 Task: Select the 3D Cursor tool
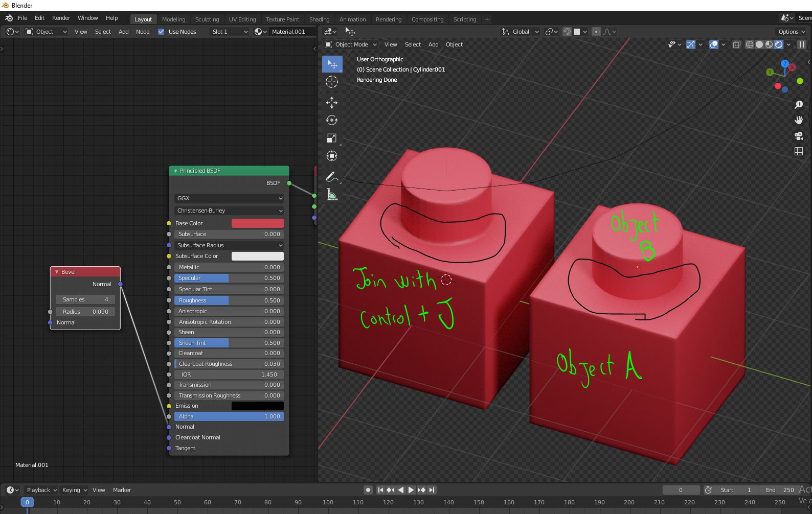(332, 82)
